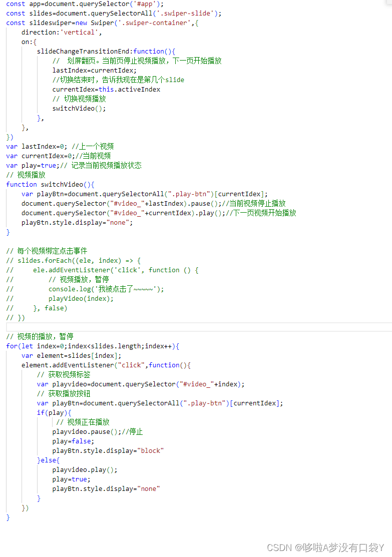
Task: Click the "new Swiper('.swiper-container',{" line
Action: click(x=102, y=23)
